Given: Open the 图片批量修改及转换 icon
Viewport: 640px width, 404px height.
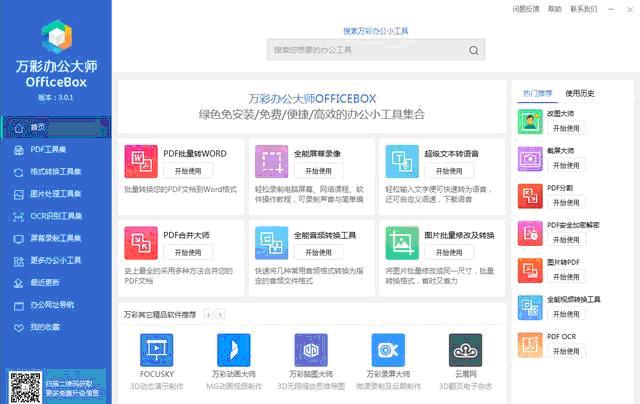Looking at the screenshot, I should point(402,243).
